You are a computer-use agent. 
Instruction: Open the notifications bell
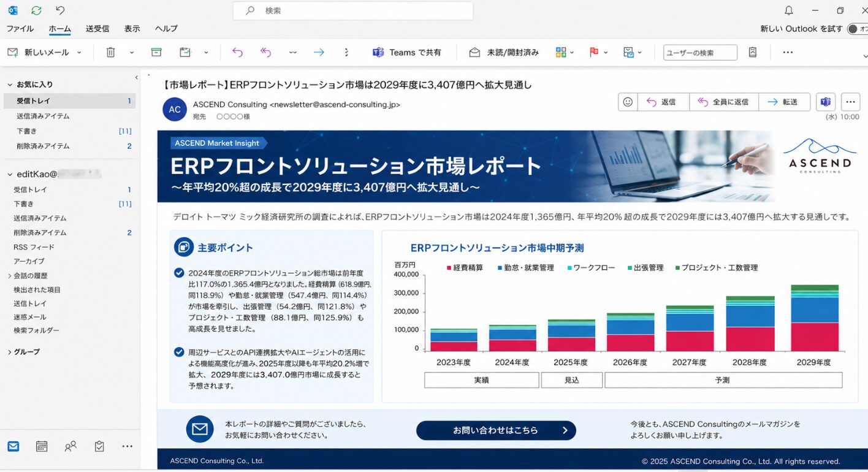point(788,10)
